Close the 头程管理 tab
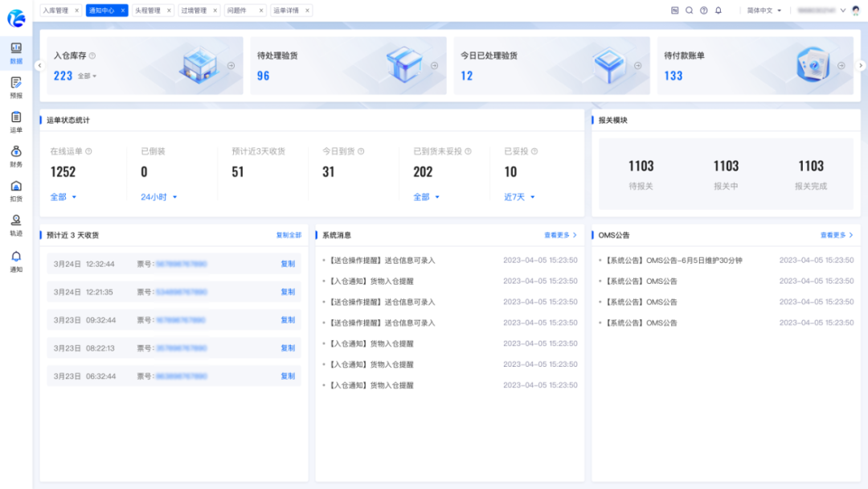This screenshot has width=868, height=489. point(169,10)
